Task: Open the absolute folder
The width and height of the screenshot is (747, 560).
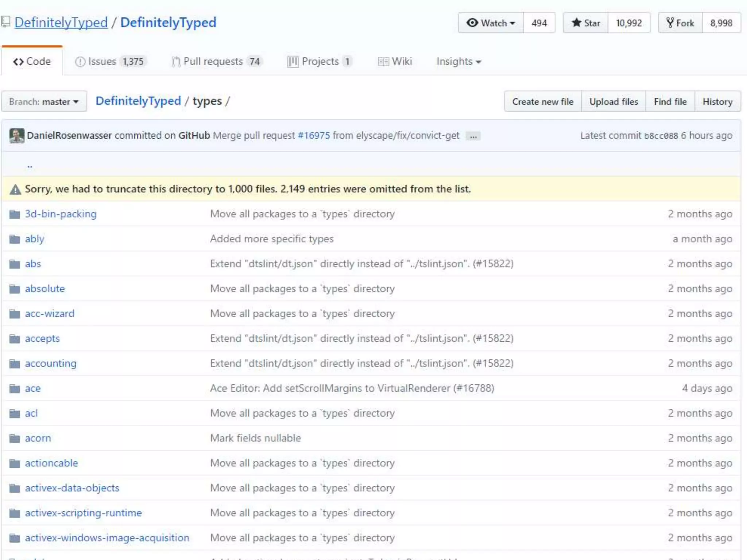Action: coord(44,289)
